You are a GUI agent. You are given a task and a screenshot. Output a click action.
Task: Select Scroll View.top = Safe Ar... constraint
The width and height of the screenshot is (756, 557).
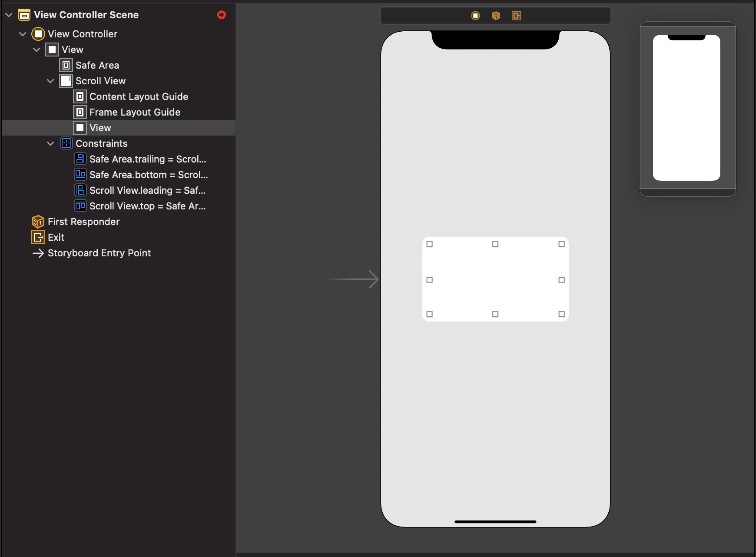[147, 206]
